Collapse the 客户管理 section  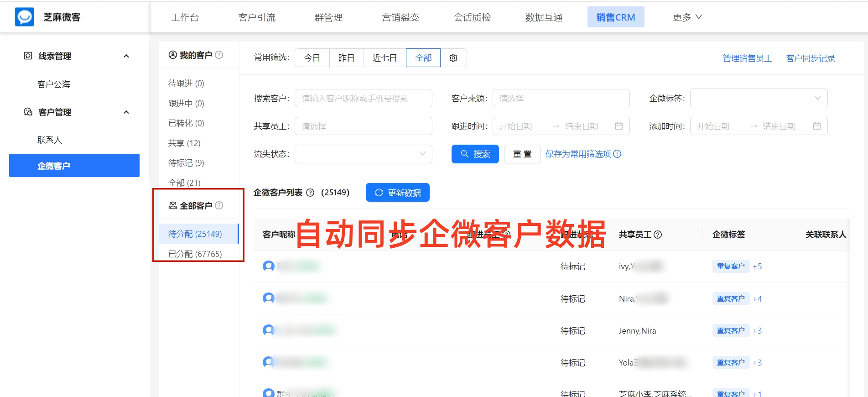pyautogui.click(x=126, y=112)
